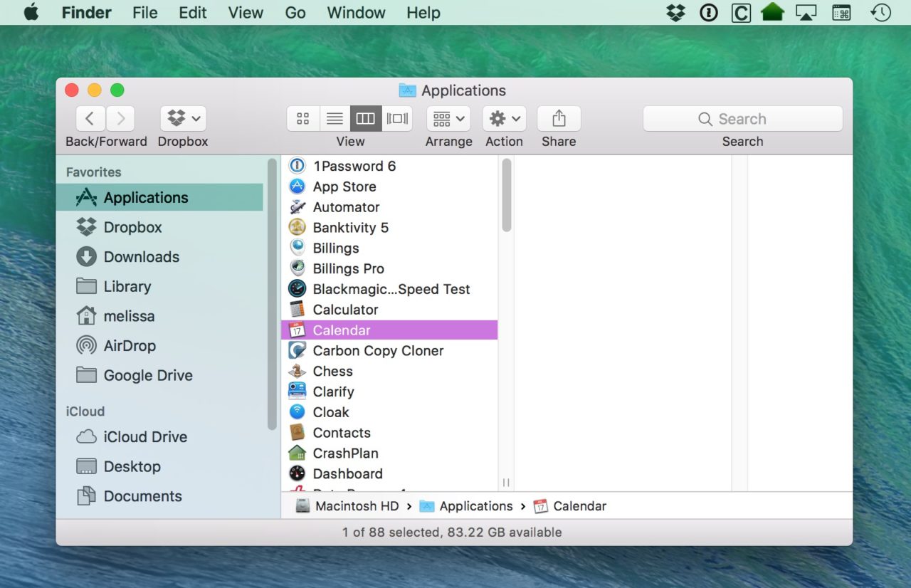Select Downloads in the sidebar

pyautogui.click(x=159, y=257)
